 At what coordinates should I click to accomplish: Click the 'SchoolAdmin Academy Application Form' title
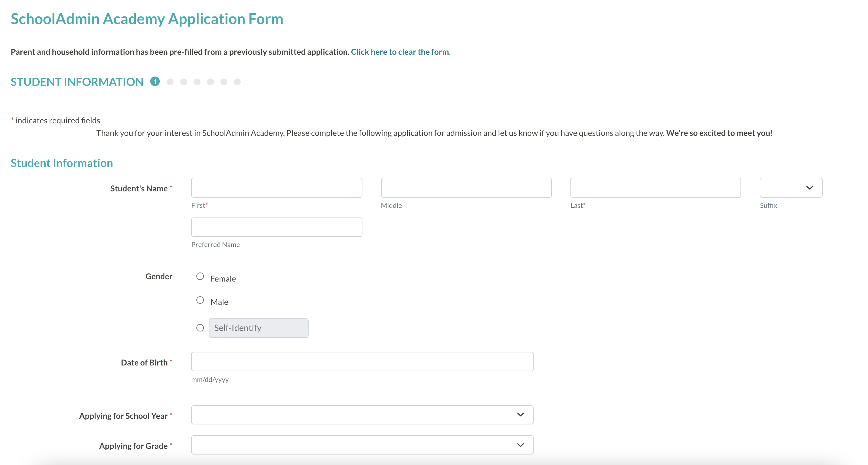click(x=147, y=19)
